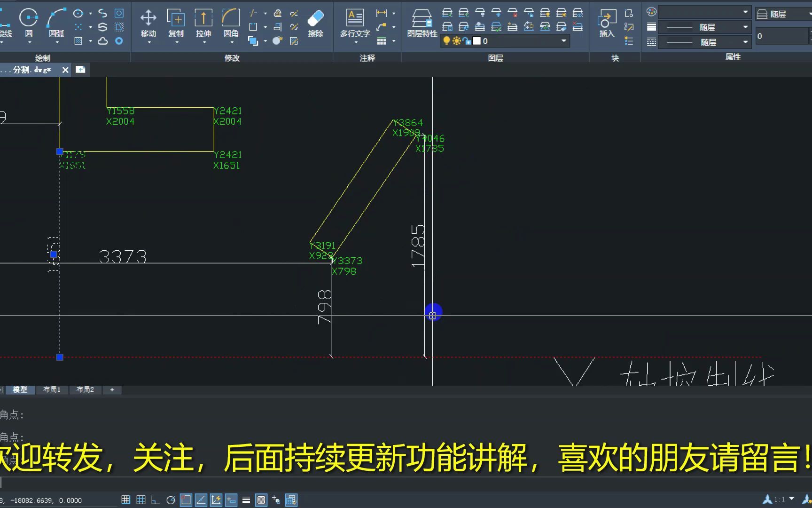Open the 随层 linetype dropdown in Properties panel
Viewport: 812px width, 508px height.
click(745, 27)
